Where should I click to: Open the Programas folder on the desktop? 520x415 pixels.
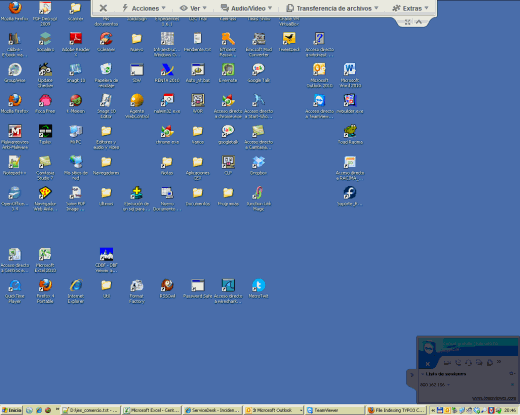point(228,196)
